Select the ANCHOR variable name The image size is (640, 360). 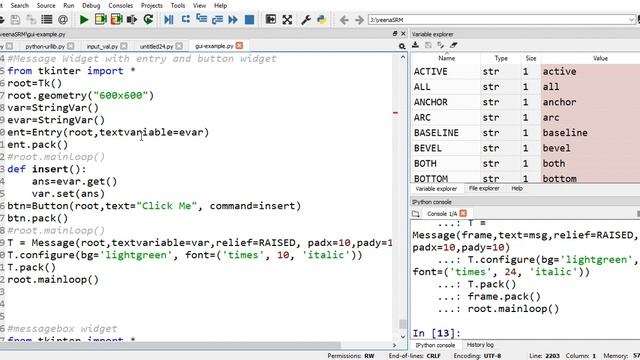click(x=431, y=102)
